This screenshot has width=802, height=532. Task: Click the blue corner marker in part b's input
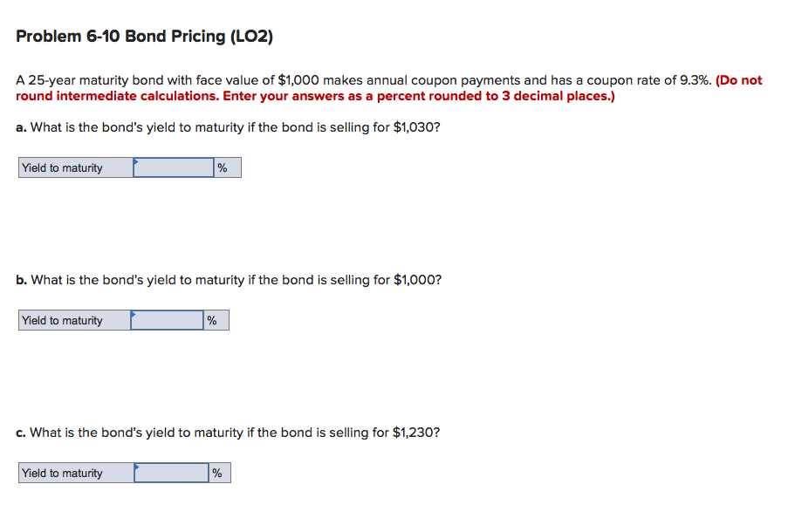[134, 314]
